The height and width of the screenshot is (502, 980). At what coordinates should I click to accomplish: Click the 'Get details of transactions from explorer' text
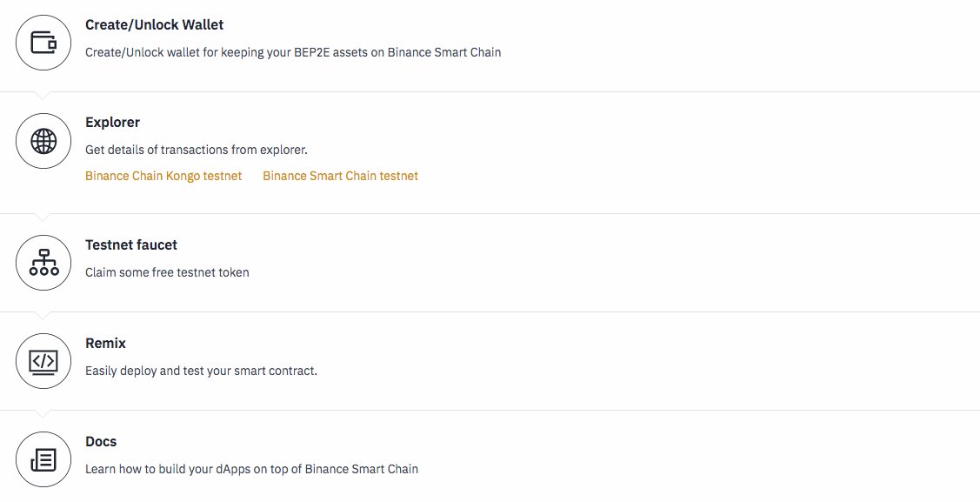197,150
